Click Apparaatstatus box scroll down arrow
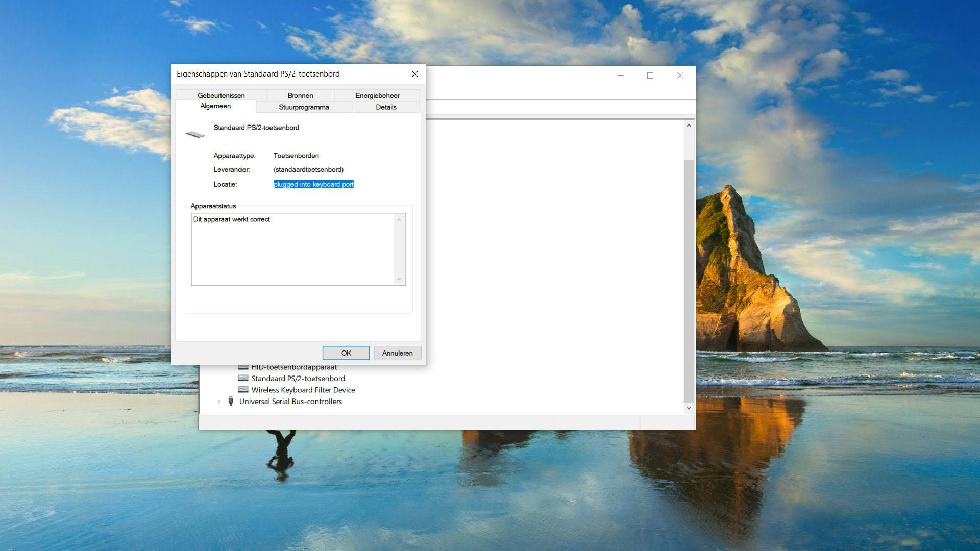Image resolution: width=980 pixels, height=551 pixels. [399, 279]
